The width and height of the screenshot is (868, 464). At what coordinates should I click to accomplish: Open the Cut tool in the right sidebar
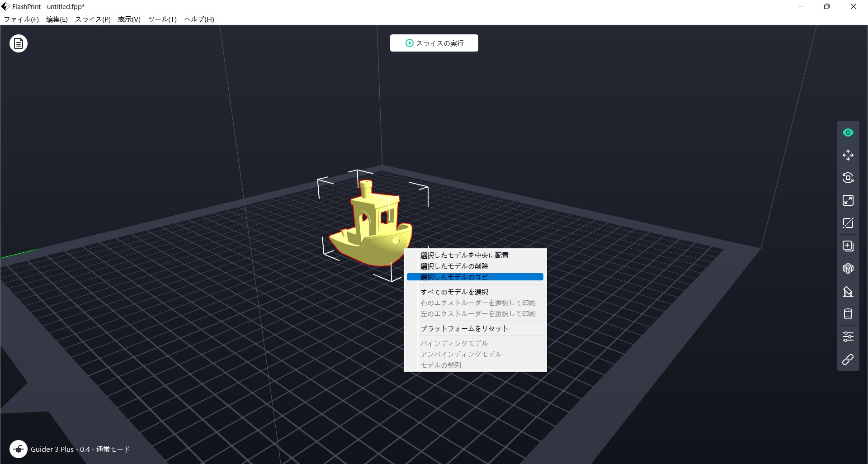point(848,223)
